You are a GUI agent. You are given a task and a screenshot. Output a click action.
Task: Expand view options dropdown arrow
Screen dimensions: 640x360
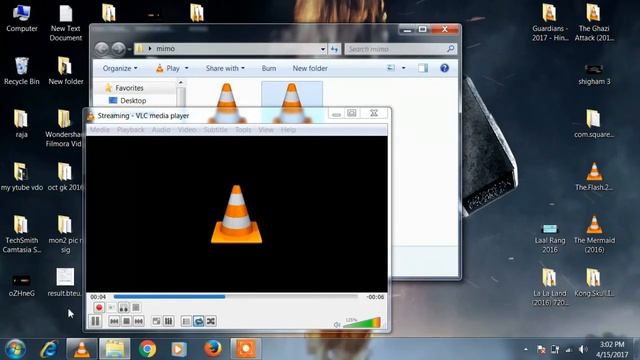[404, 68]
